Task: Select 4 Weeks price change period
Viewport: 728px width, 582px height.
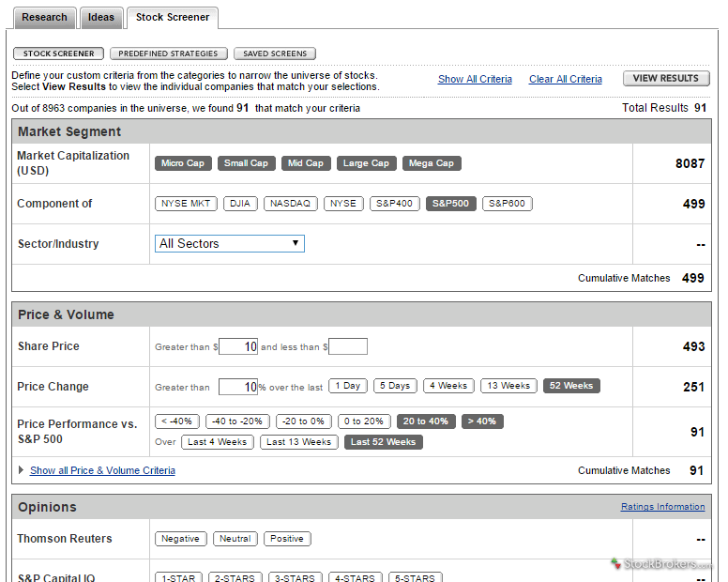Action: [448, 386]
